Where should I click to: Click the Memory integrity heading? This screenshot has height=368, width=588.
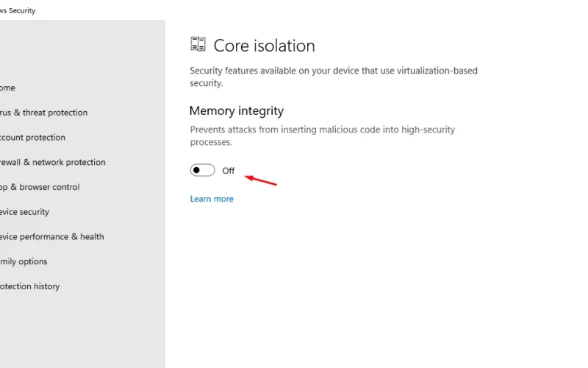point(237,111)
